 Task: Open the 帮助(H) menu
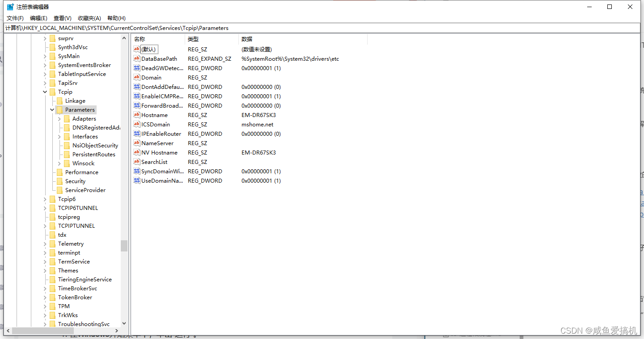(x=116, y=18)
